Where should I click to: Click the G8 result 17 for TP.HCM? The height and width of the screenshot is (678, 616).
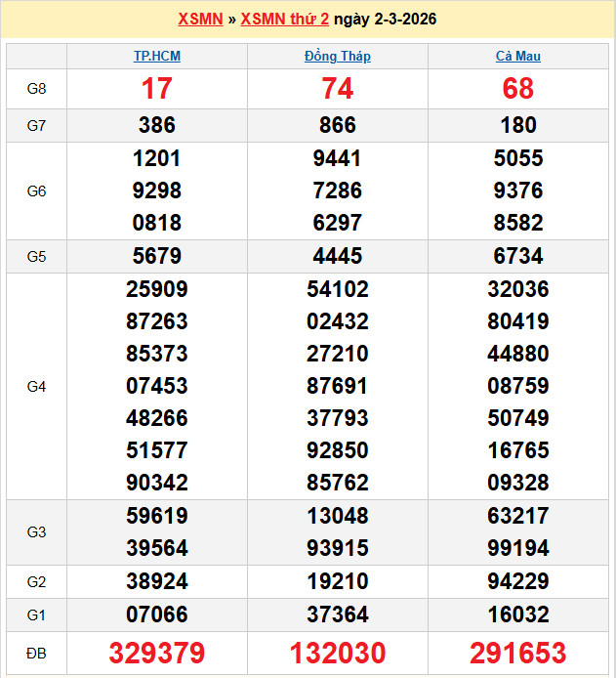(157, 89)
